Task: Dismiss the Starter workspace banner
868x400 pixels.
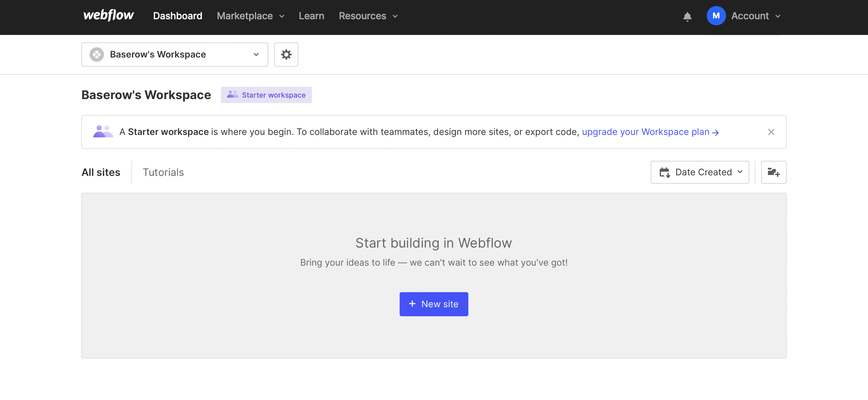Action: 771,132
